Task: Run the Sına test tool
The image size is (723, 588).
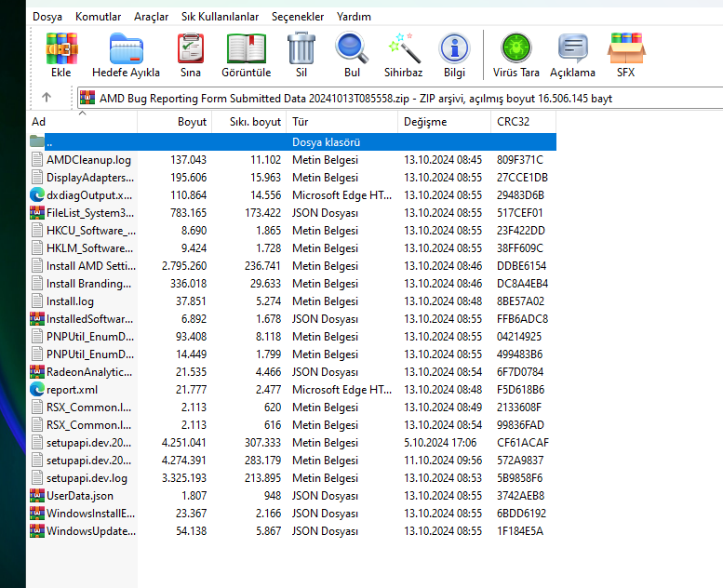Action: click(191, 48)
